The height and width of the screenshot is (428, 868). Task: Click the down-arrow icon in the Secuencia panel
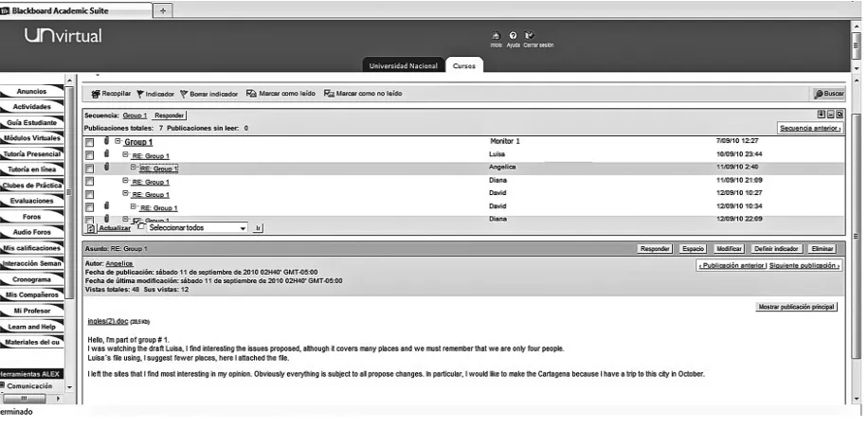click(x=822, y=115)
